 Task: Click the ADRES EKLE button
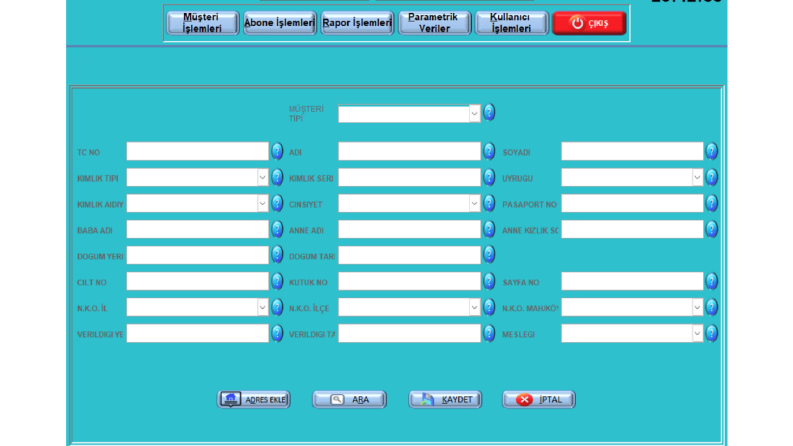point(253,399)
